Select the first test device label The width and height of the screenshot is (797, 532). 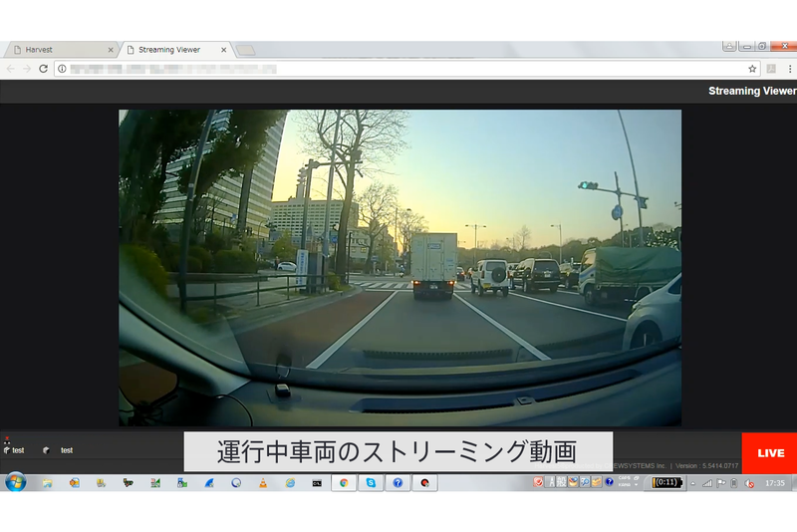(x=18, y=450)
